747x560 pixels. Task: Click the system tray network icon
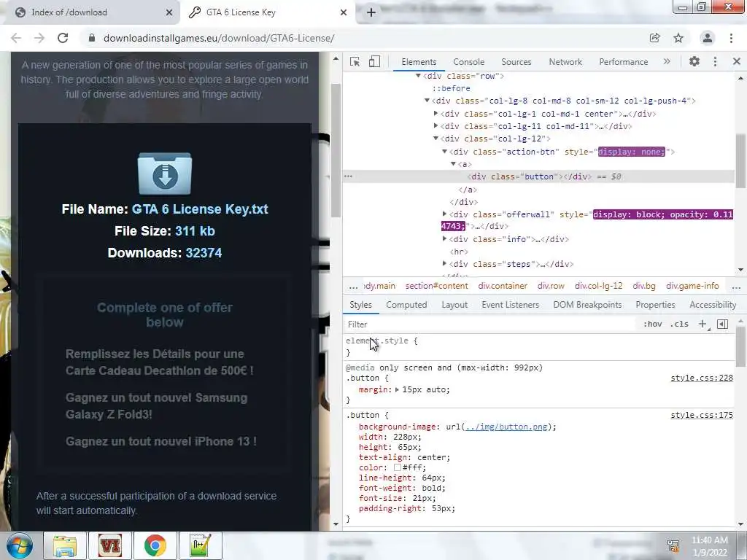coord(673,545)
